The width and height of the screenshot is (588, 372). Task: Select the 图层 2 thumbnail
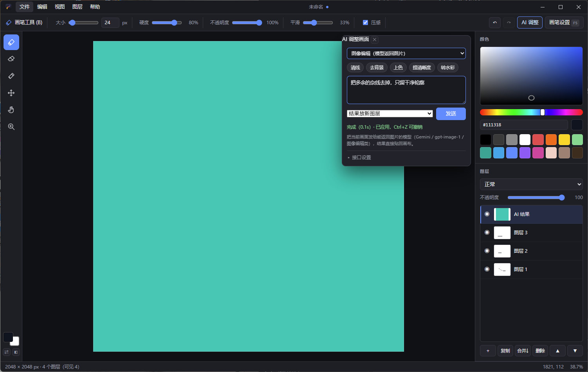[502, 251]
